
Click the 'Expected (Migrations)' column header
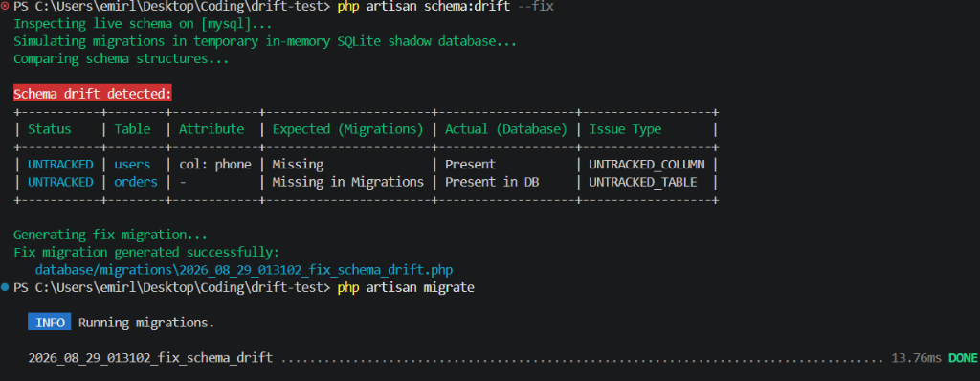pyautogui.click(x=348, y=129)
